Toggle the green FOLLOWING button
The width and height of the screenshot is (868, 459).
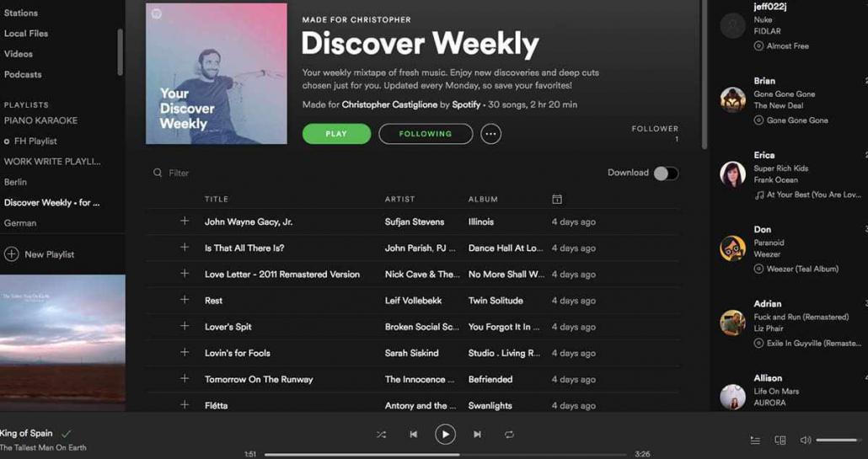[x=426, y=134]
